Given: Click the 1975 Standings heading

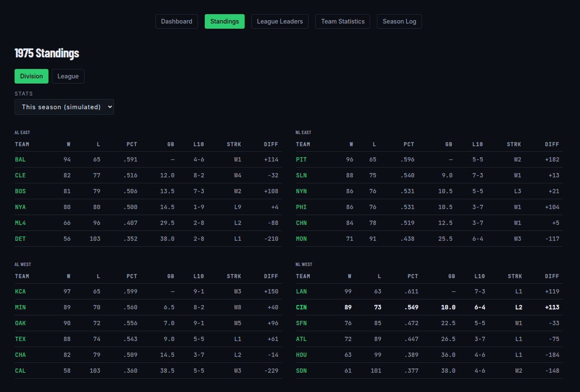Looking at the screenshot, I should point(47,53).
